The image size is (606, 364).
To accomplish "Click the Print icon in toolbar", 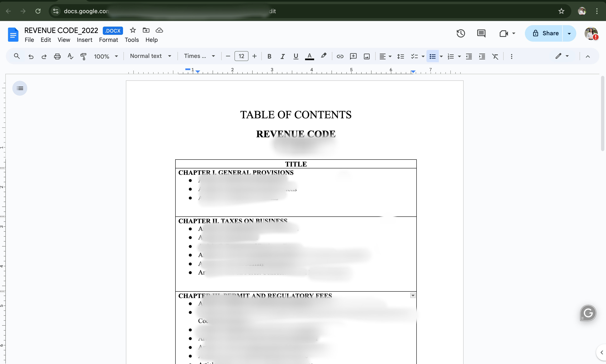I will 57,56.
